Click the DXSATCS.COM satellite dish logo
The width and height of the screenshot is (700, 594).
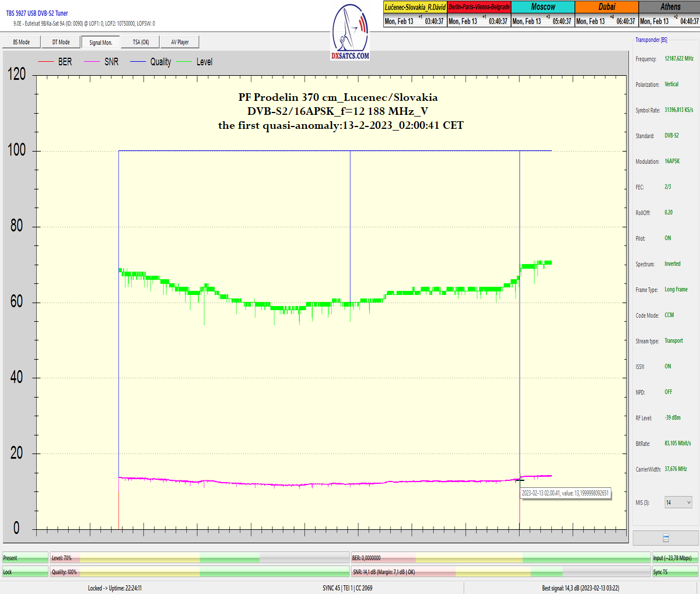point(350,32)
